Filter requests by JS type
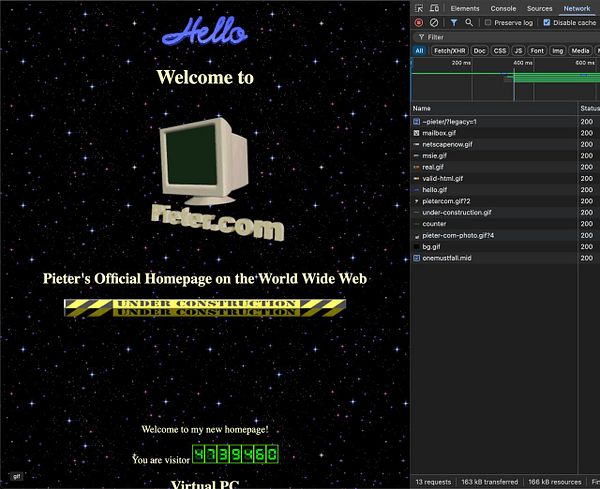600x489 pixels. (x=518, y=51)
